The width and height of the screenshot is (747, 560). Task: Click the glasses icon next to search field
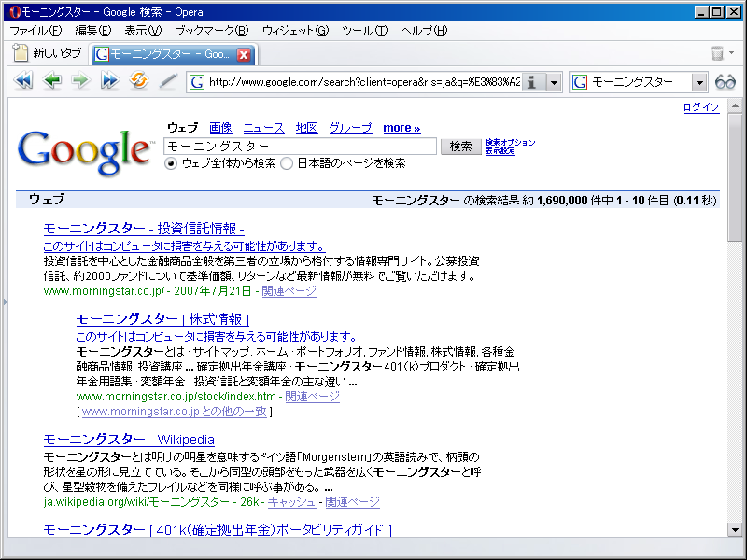(x=726, y=82)
